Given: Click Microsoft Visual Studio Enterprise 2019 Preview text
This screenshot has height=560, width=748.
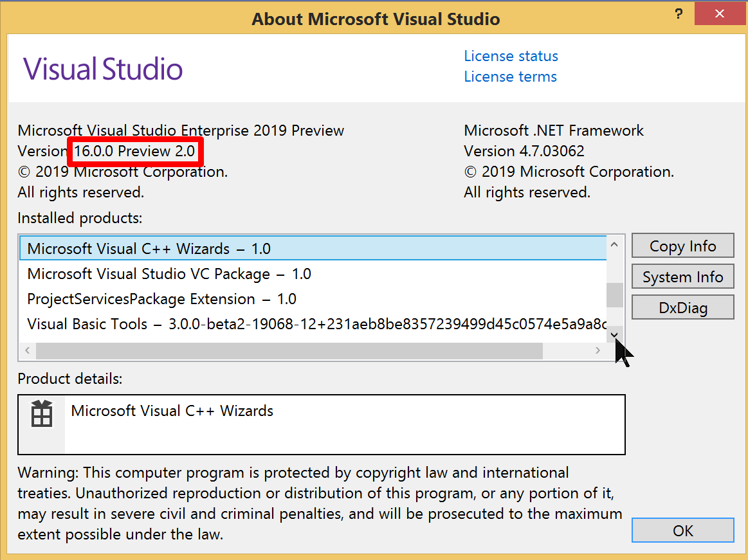Looking at the screenshot, I should point(181,131).
